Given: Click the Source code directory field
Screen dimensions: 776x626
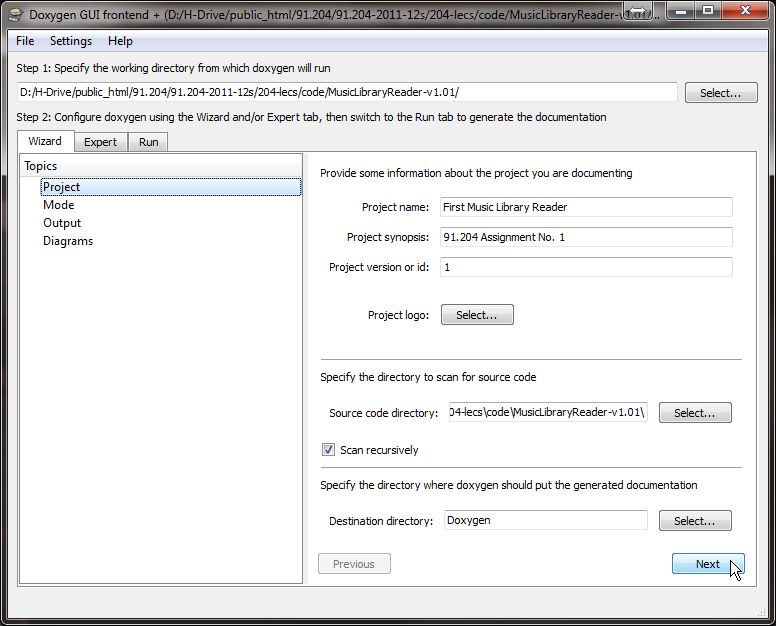Looking at the screenshot, I should [548, 412].
